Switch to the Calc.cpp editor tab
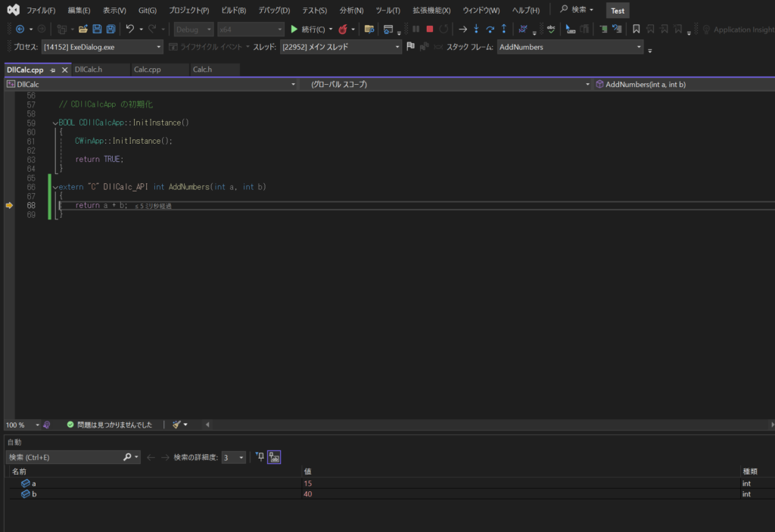The image size is (775, 532). [x=148, y=70]
